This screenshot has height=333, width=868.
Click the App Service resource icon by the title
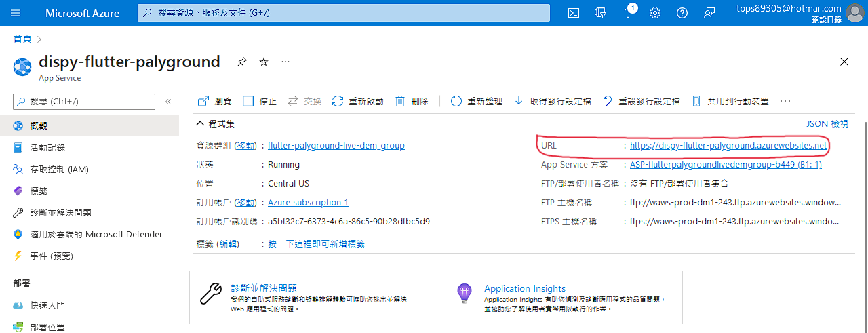point(22,66)
